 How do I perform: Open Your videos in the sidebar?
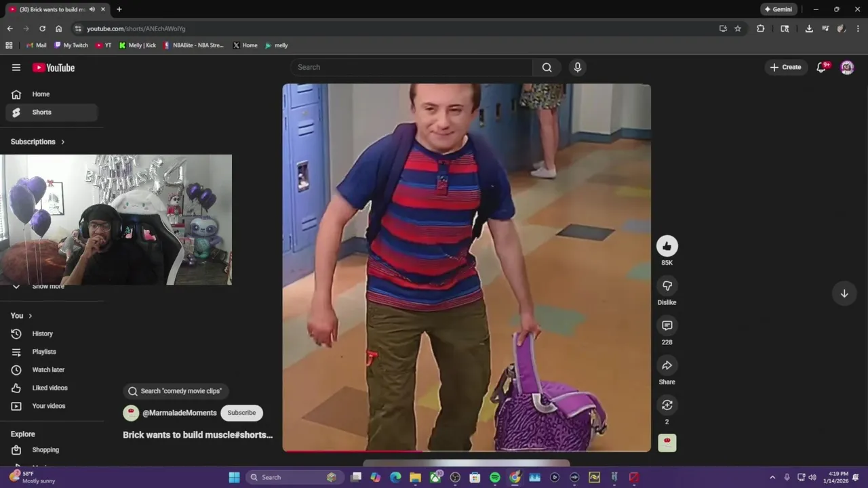pyautogui.click(x=52, y=406)
